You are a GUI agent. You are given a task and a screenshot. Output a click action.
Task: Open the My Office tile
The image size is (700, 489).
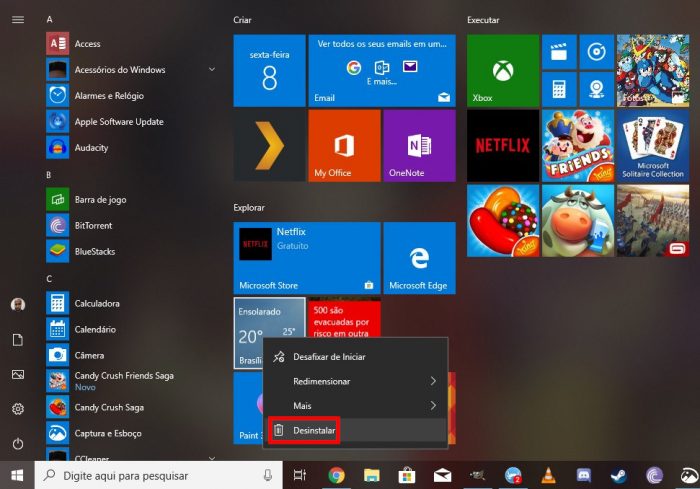pyautogui.click(x=344, y=146)
